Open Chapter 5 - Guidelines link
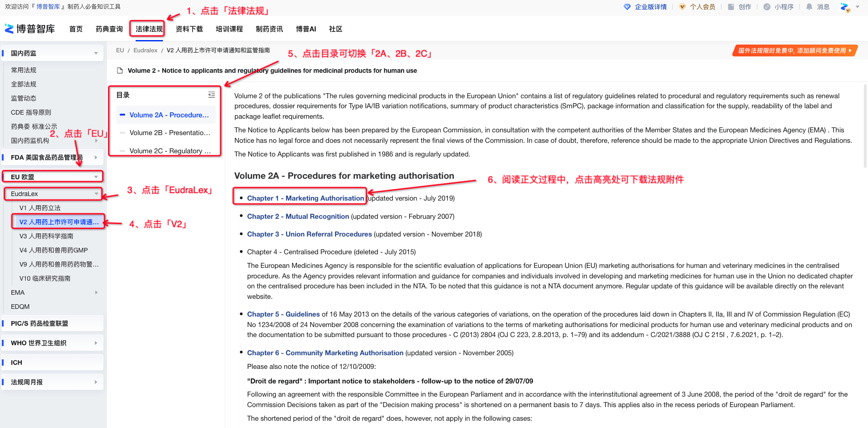Viewport: 868px width, 428px height. [284, 314]
